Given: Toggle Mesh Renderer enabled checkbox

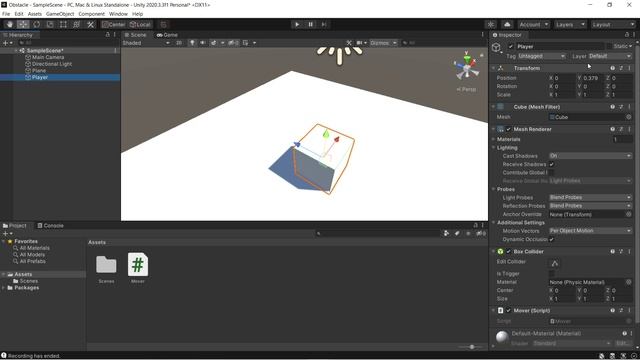Looking at the screenshot, I should tap(508, 129).
